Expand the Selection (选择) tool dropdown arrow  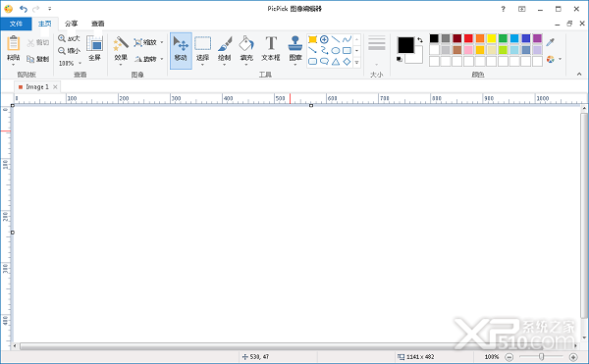pyautogui.click(x=202, y=65)
